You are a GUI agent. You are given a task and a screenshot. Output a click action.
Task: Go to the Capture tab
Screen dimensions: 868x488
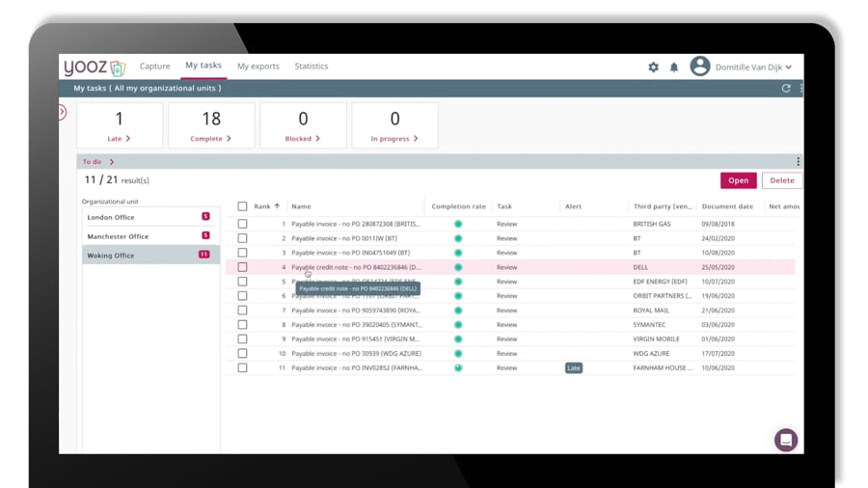[x=155, y=66]
